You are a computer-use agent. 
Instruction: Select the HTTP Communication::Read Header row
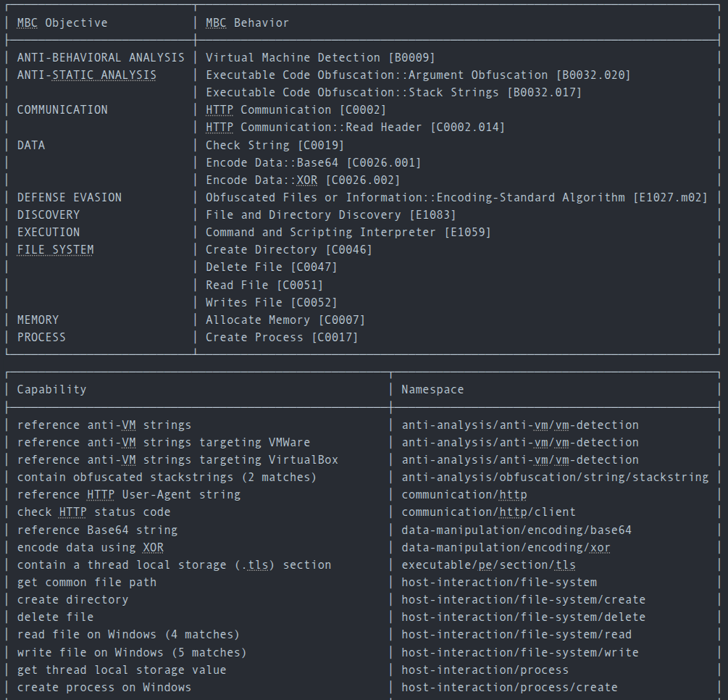(x=355, y=128)
